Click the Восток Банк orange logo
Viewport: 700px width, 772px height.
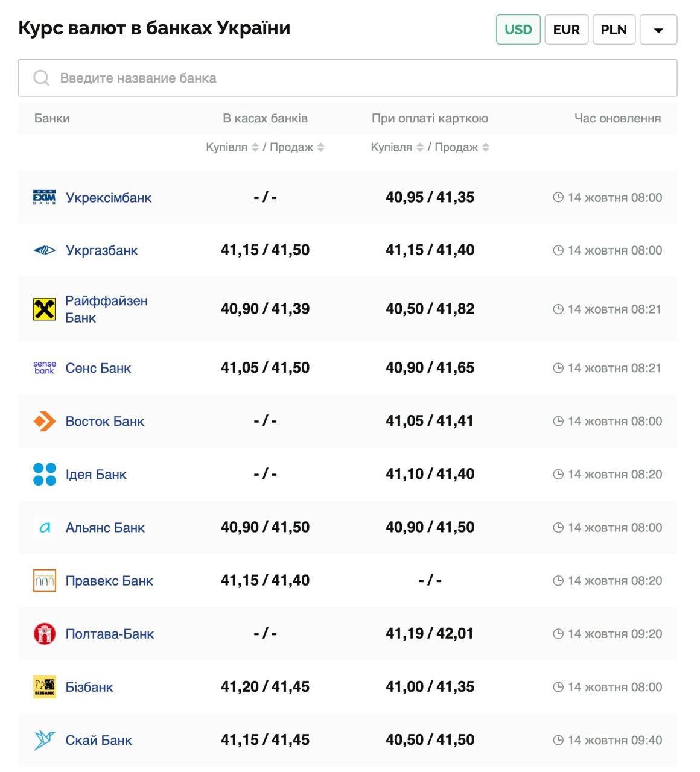[44, 421]
